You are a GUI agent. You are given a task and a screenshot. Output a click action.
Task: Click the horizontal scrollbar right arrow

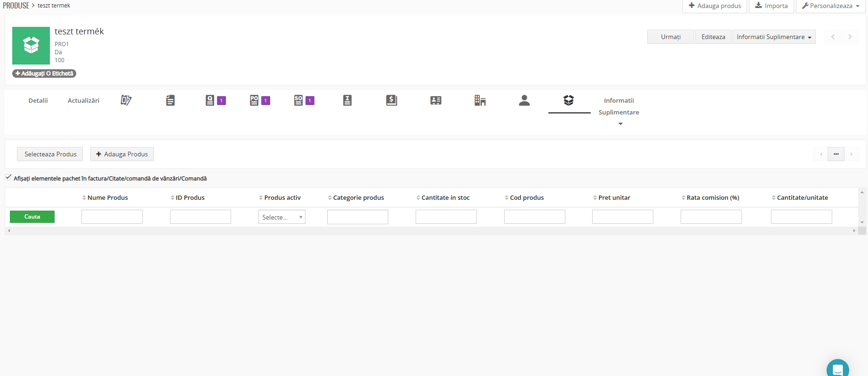tap(854, 231)
